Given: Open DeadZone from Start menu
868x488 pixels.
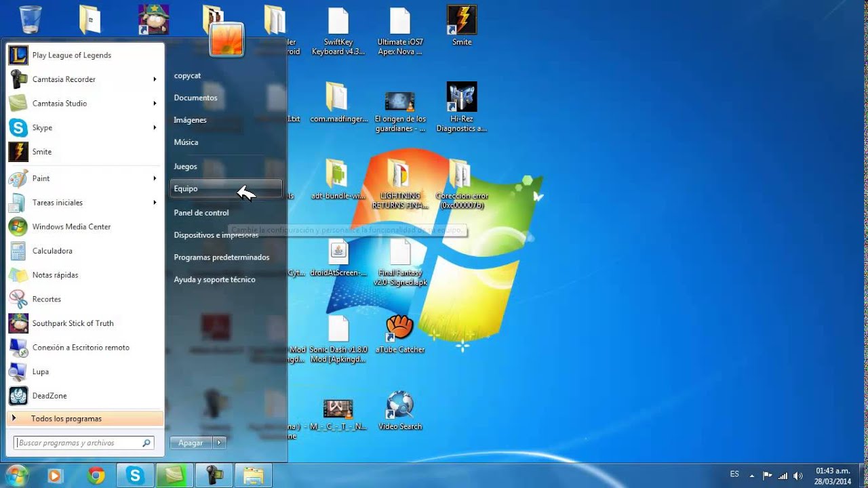Looking at the screenshot, I should [x=85, y=396].
